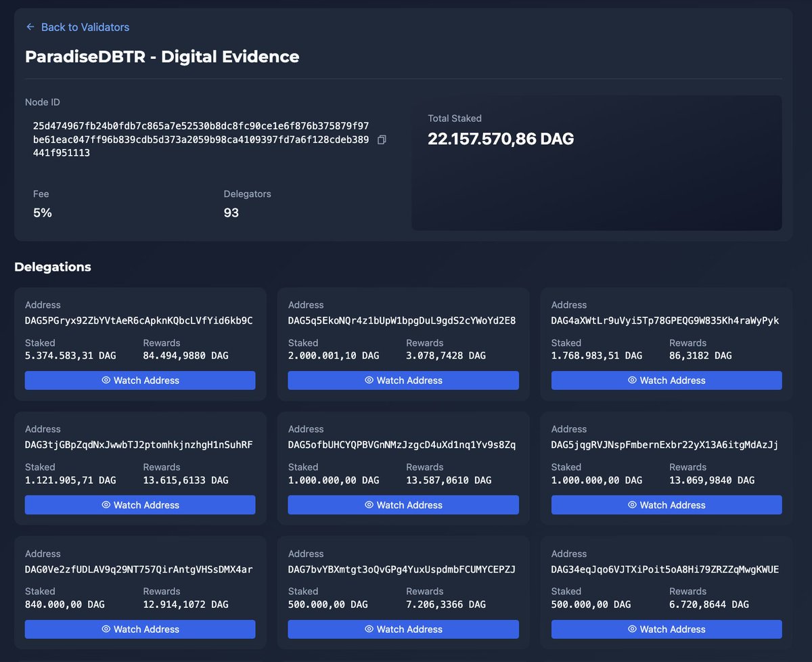Viewport: 812px width, 662px height.
Task: Select address text DAG7bvYBXmtgt3oQvGPg4YuxUspdmbFCUMYCEPZJ
Action: tap(402, 569)
